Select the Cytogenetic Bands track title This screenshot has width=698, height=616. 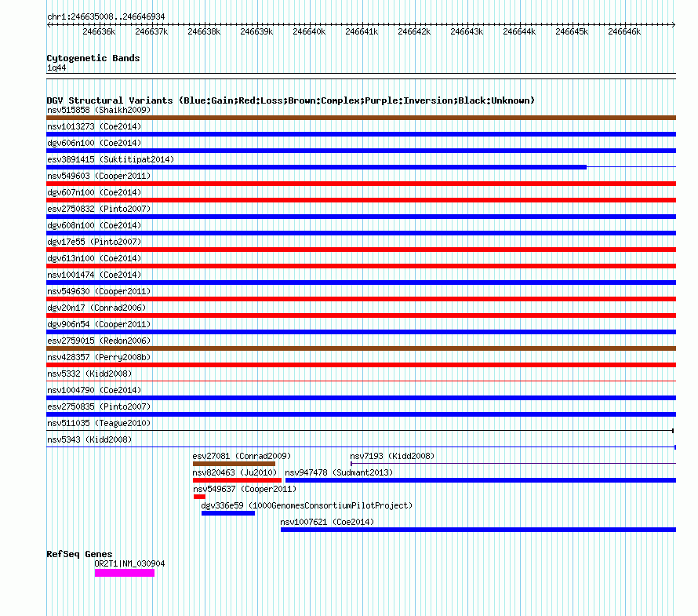(x=93, y=58)
